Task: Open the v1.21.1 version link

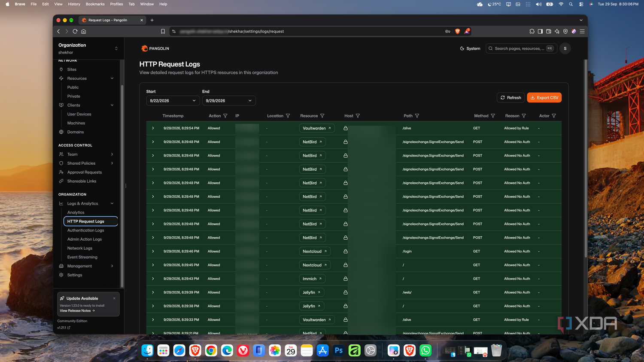Action: (x=64, y=328)
